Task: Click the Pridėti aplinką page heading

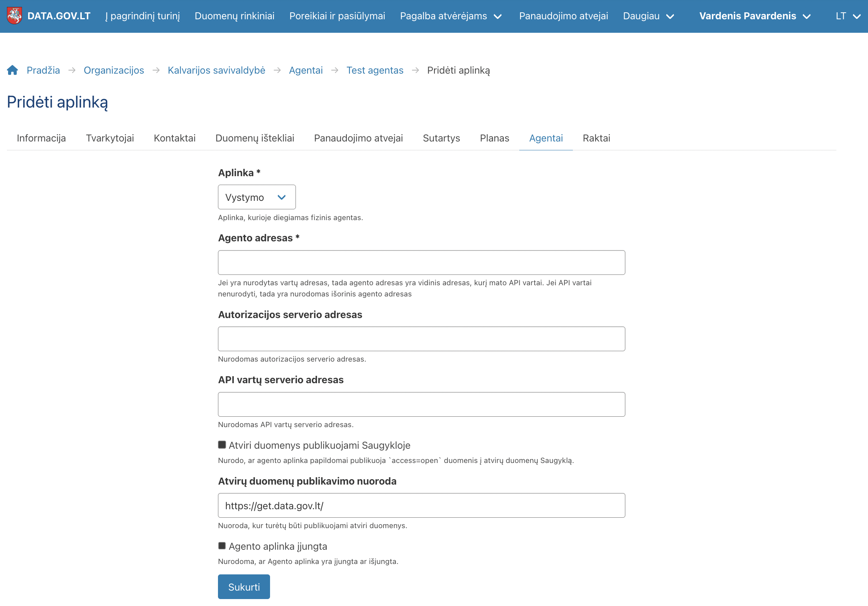Action: pyautogui.click(x=57, y=103)
